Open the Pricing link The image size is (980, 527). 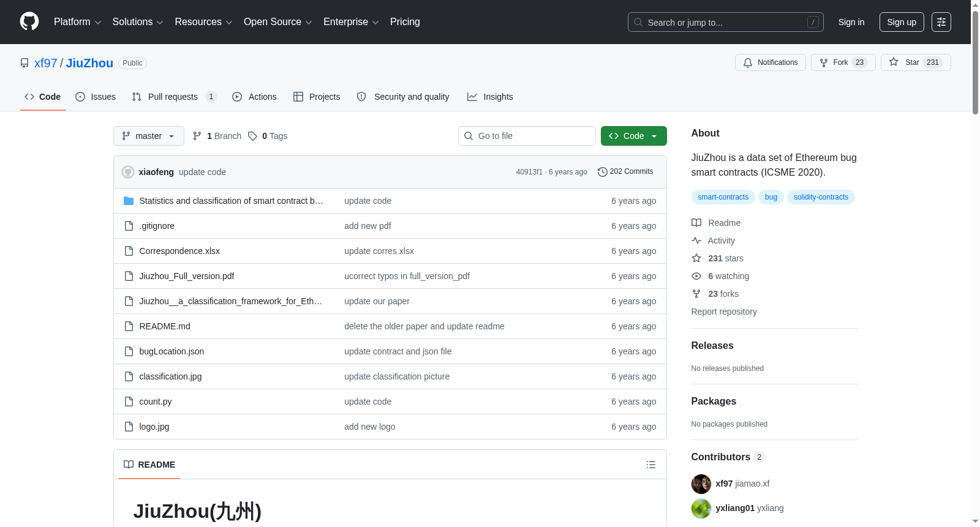click(405, 22)
